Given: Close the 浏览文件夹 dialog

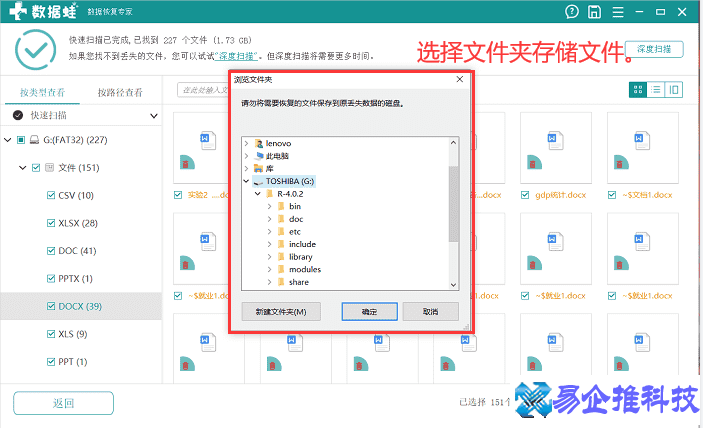Looking at the screenshot, I should coord(460,79).
